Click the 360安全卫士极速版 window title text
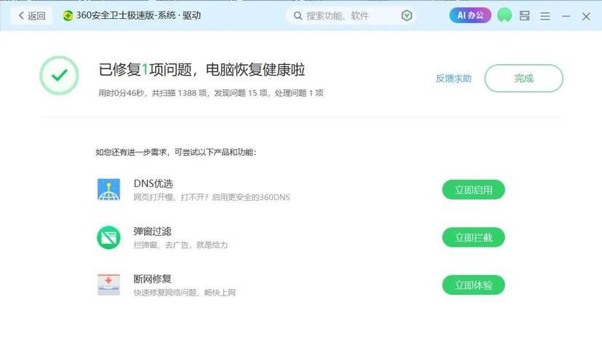This screenshot has width=602, height=364. (x=138, y=15)
